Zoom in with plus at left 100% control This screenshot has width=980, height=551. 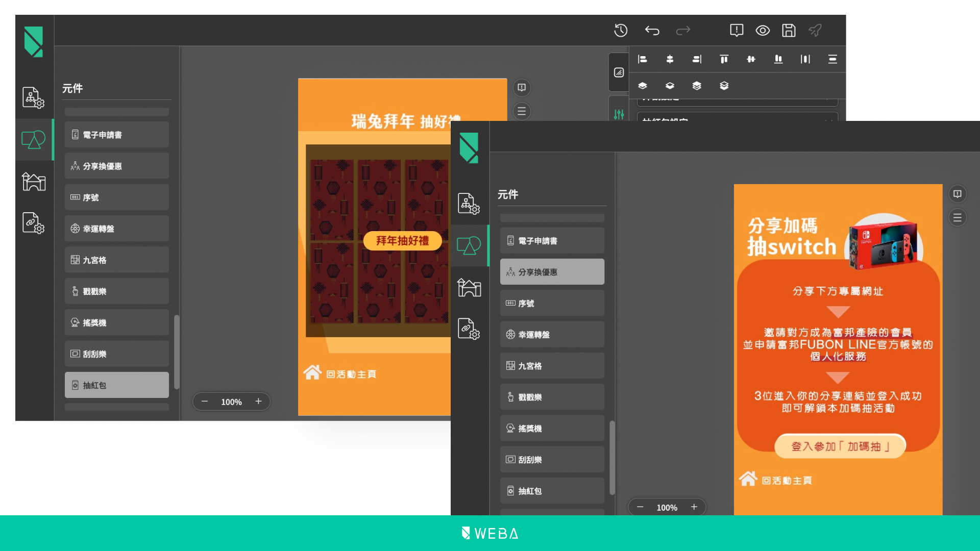(x=259, y=402)
